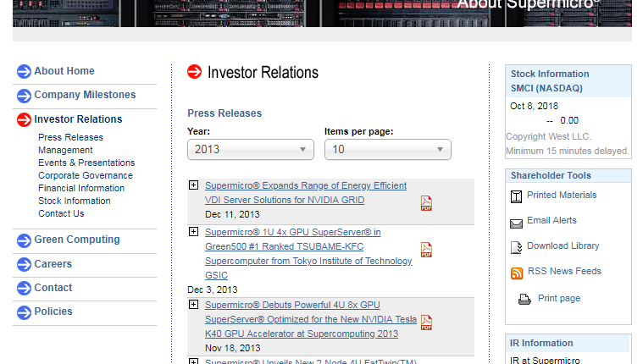The height and width of the screenshot is (364, 643).
Task: Expand the 2-Node 4U FatTwin entry
Action: pyautogui.click(x=193, y=361)
